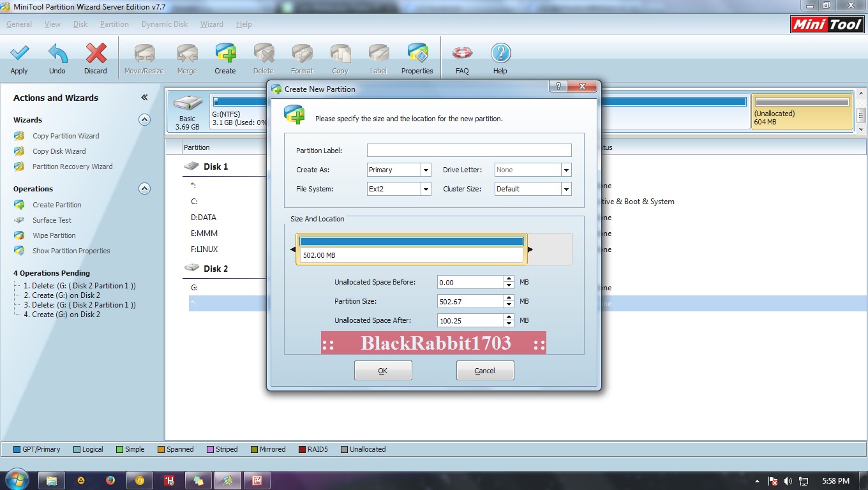Click the Delete toolbar icon

tap(263, 54)
